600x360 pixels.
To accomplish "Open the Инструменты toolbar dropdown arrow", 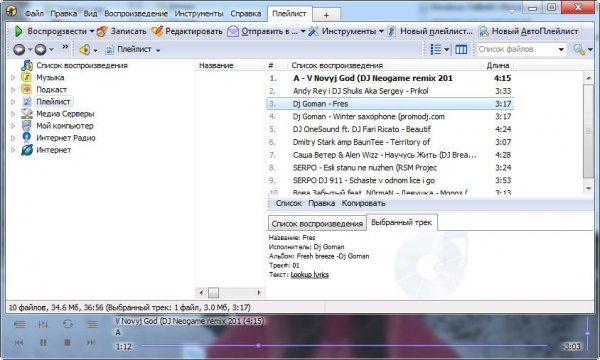I will pyautogui.click(x=381, y=31).
